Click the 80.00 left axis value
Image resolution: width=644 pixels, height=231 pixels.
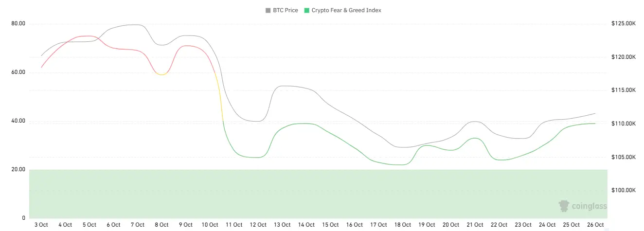point(18,24)
